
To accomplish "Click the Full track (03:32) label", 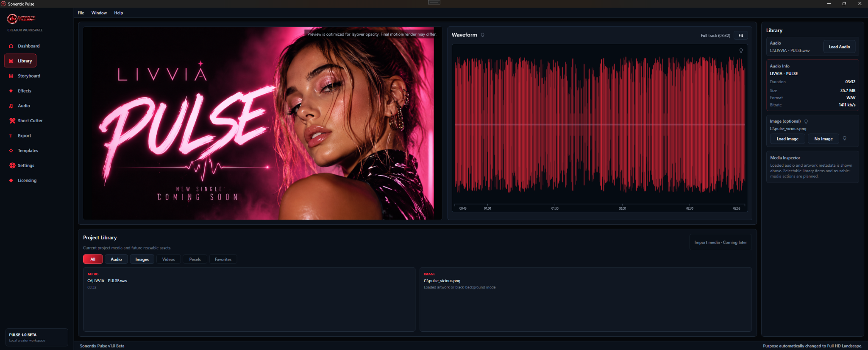I will tap(715, 36).
